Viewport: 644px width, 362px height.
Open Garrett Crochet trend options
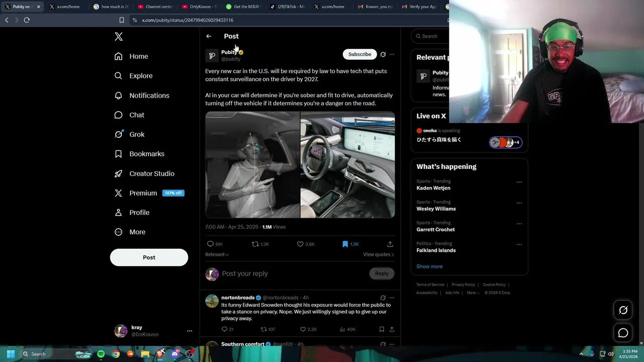click(519, 224)
